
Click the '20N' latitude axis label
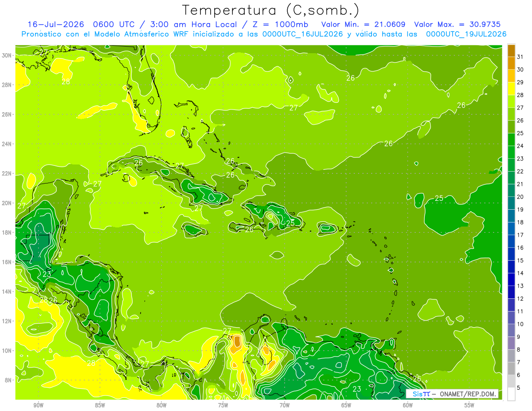[x=7, y=203]
